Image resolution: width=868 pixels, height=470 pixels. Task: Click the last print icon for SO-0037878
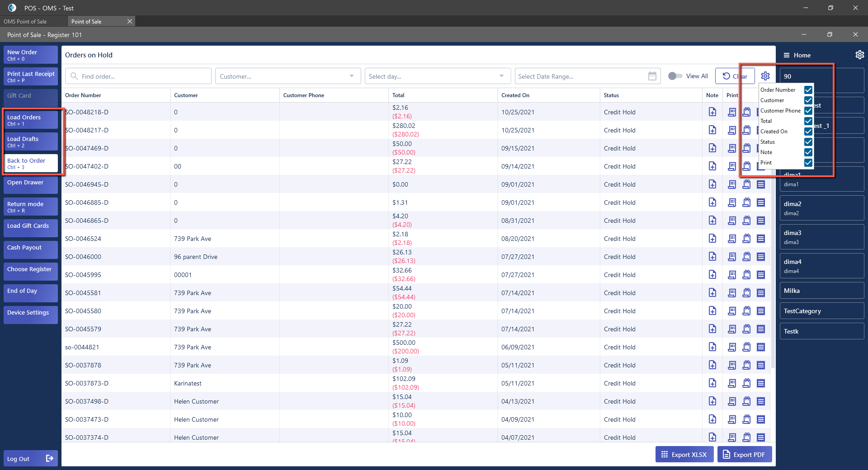(x=761, y=365)
